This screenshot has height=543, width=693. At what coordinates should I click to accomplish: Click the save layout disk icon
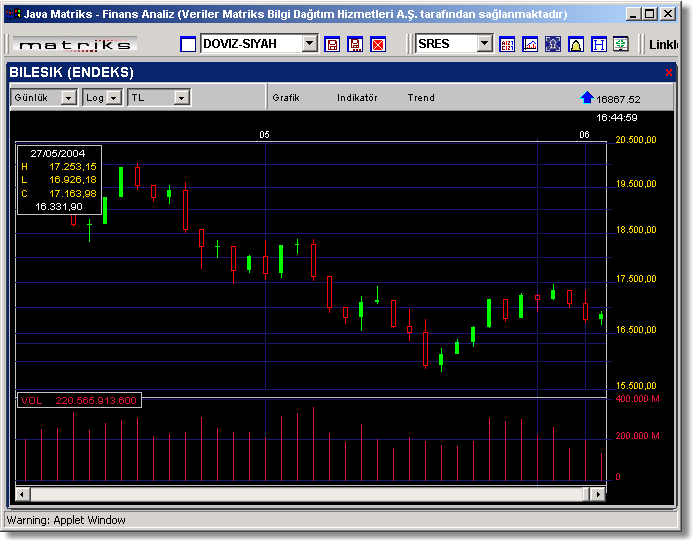(x=332, y=45)
